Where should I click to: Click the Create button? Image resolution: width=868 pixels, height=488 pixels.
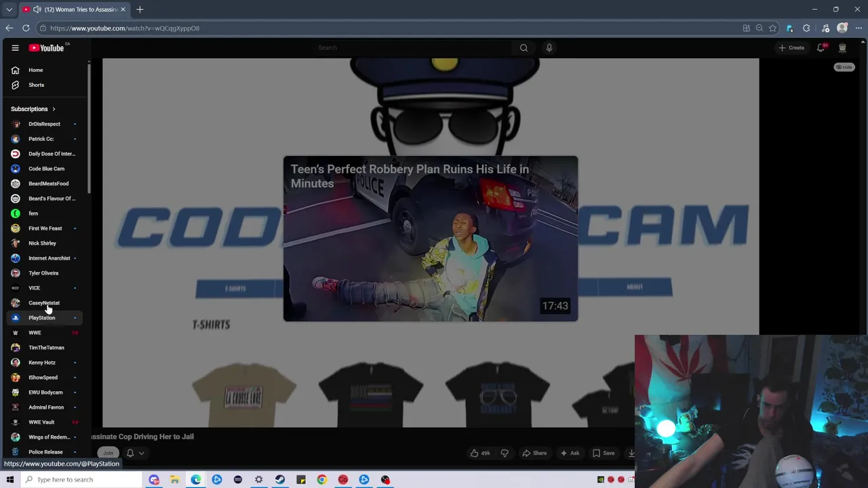point(791,47)
